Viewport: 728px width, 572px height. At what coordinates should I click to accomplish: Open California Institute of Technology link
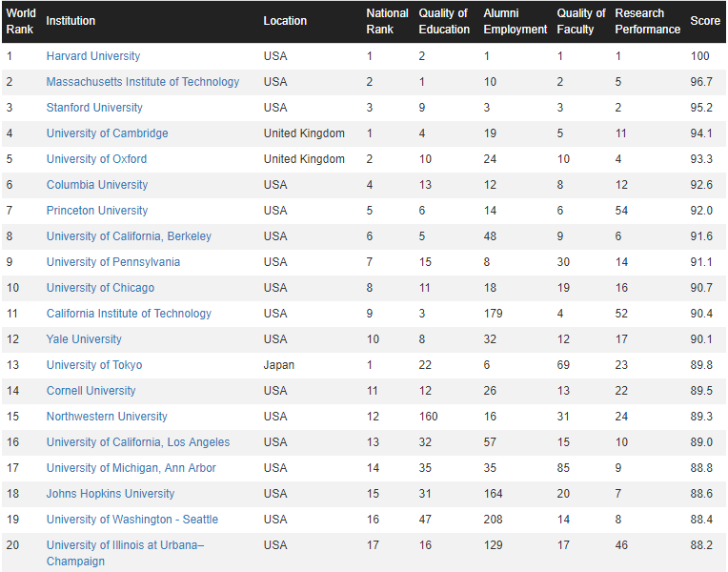click(x=129, y=314)
